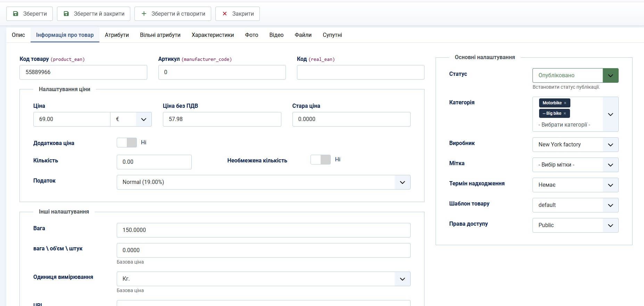
Task: Open the Фото tab
Action: 251,35
